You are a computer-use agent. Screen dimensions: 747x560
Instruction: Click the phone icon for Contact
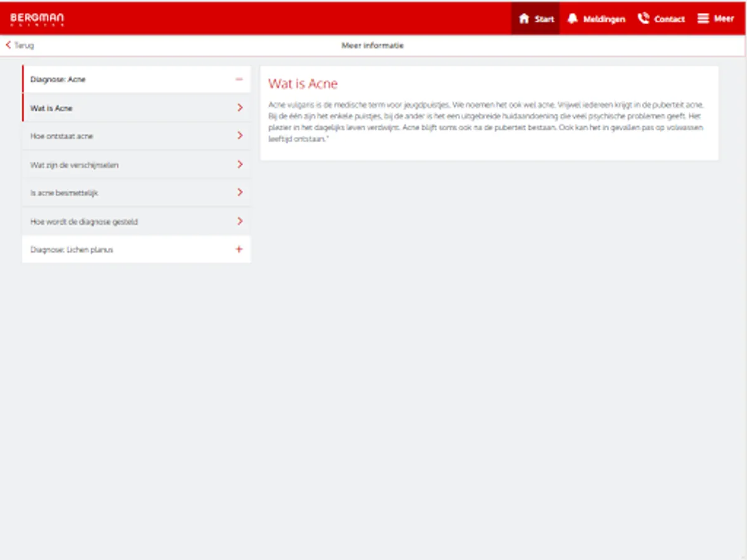pyautogui.click(x=643, y=19)
